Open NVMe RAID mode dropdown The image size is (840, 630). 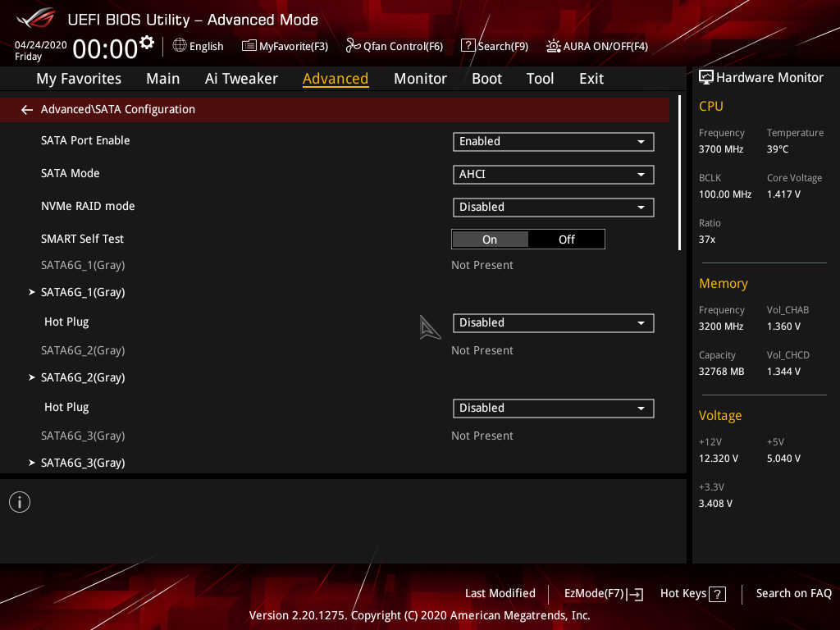[x=554, y=208]
